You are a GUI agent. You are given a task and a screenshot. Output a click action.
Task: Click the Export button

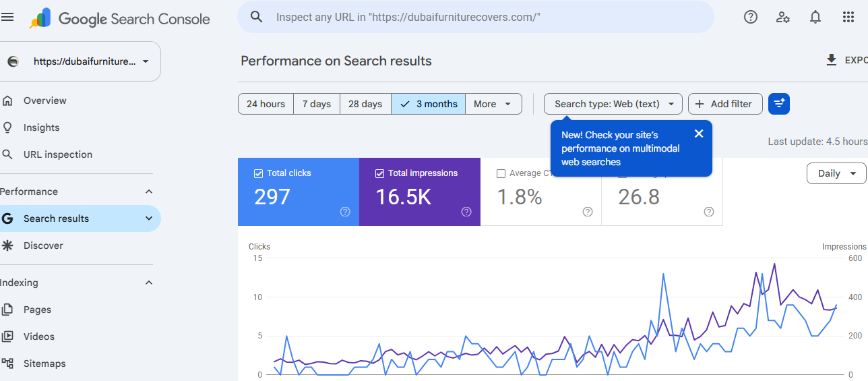point(846,61)
